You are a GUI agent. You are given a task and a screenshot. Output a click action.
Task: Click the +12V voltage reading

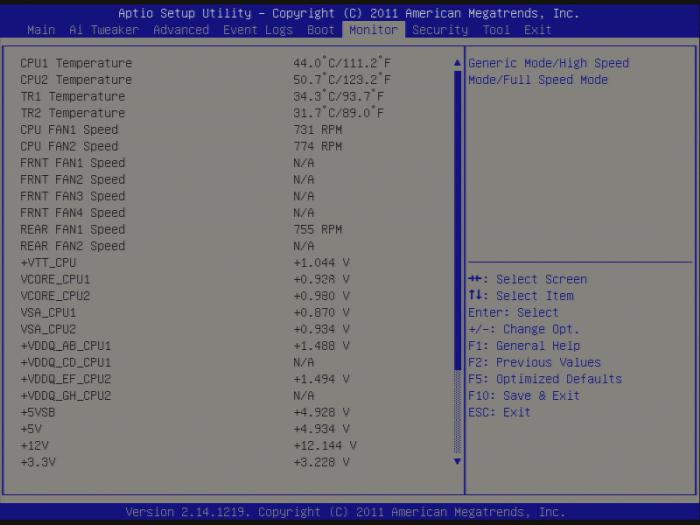pos(325,445)
